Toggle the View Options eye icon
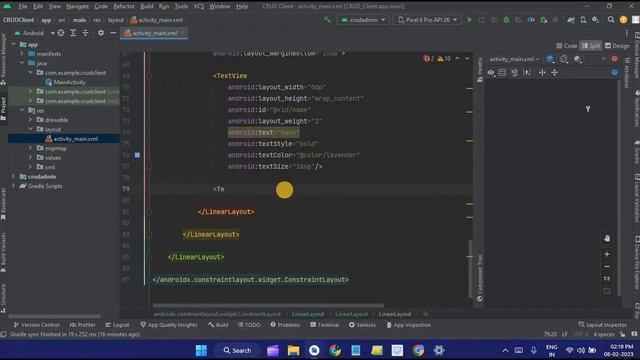Screen dimensions: 640x360 (491, 73)
